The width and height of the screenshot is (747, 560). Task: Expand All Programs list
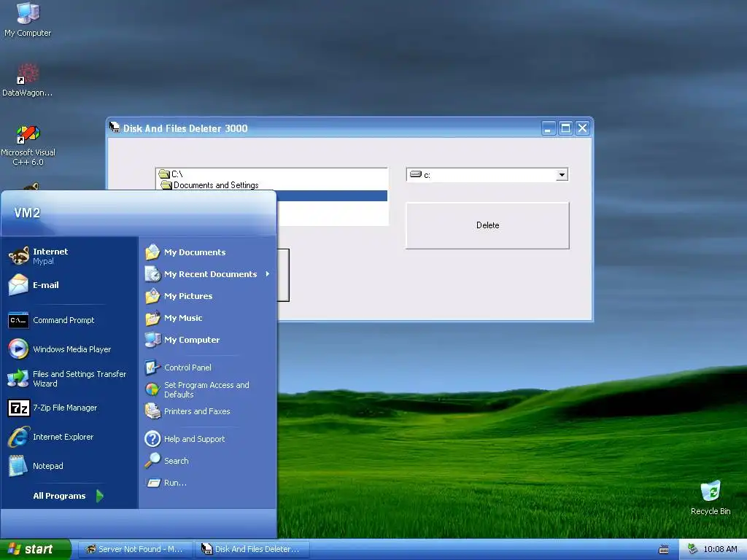[x=68, y=496]
